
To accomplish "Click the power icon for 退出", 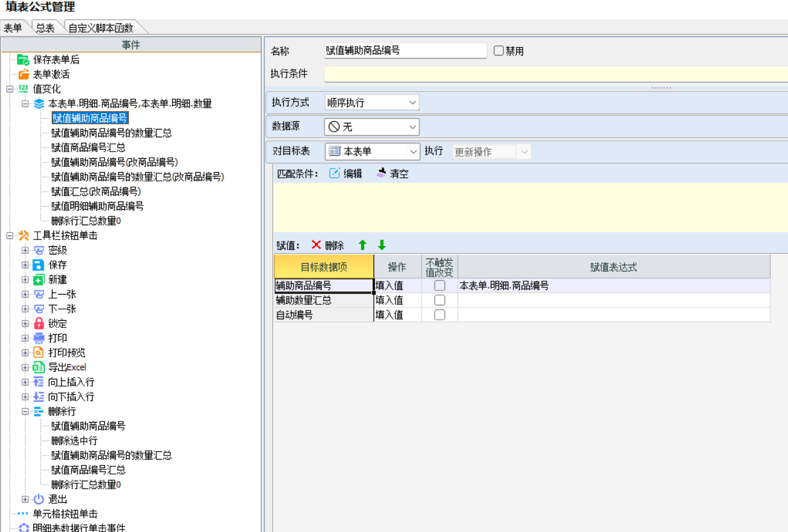I will pos(39,499).
